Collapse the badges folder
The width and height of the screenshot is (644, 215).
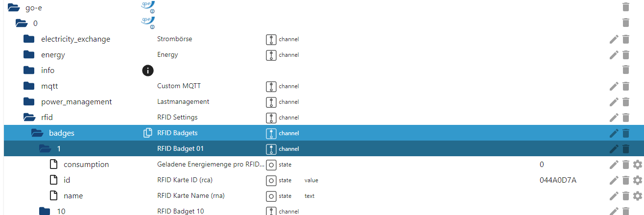point(37,133)
